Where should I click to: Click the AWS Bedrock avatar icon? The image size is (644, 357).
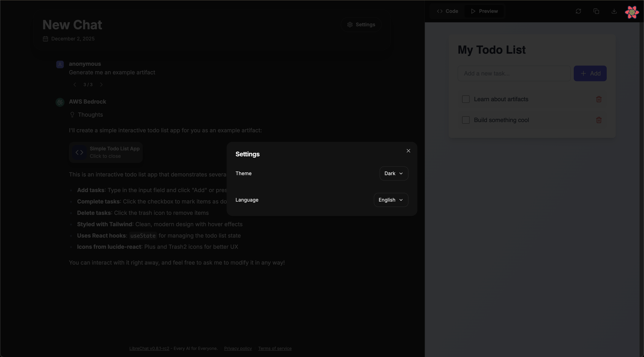60,102
